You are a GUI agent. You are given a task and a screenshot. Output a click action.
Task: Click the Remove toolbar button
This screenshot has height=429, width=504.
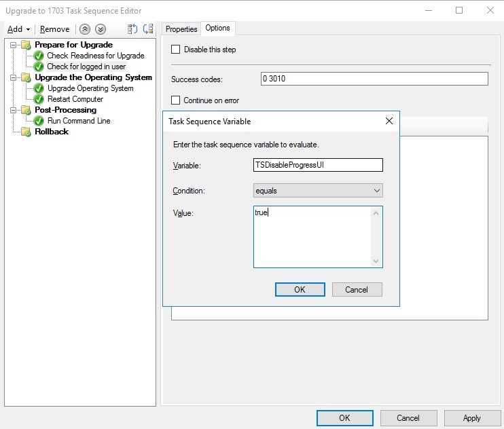pyautogui.click(x=54, y=29)
